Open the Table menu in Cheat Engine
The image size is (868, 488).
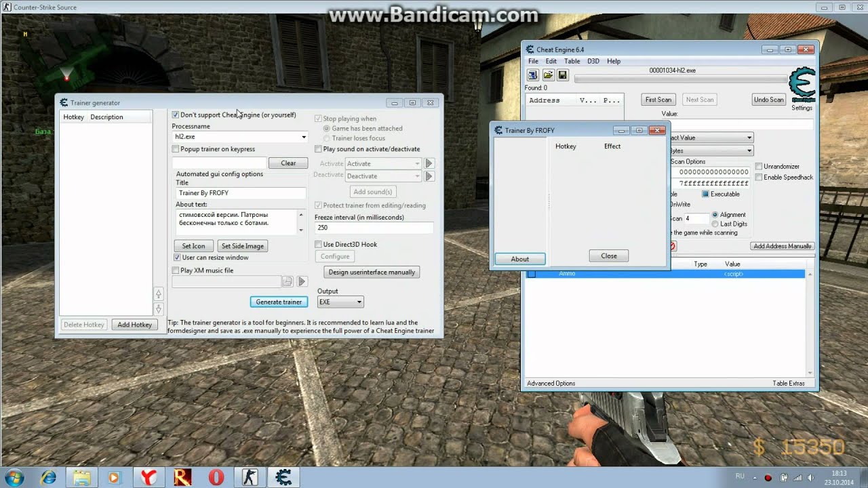click(572, 61)
